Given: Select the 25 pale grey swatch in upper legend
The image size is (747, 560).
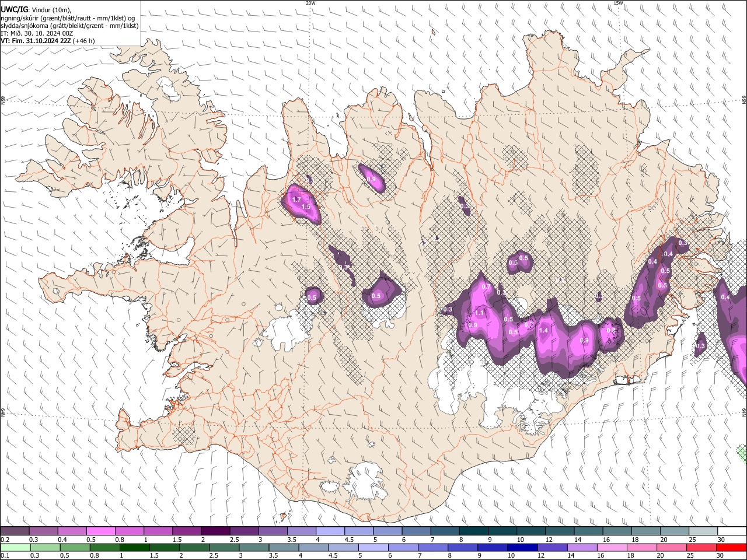Looking at the screenshot, I should point(703,531).
